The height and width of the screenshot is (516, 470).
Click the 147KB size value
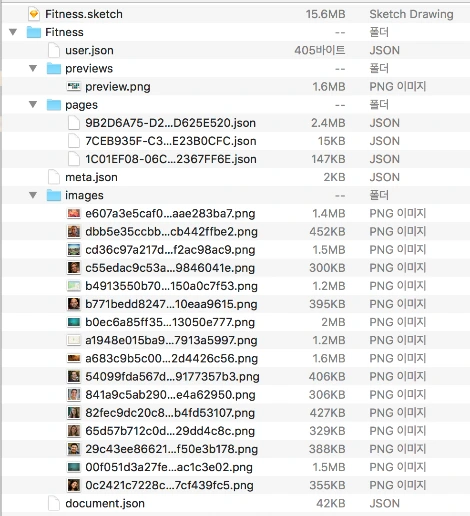[328, 159]
